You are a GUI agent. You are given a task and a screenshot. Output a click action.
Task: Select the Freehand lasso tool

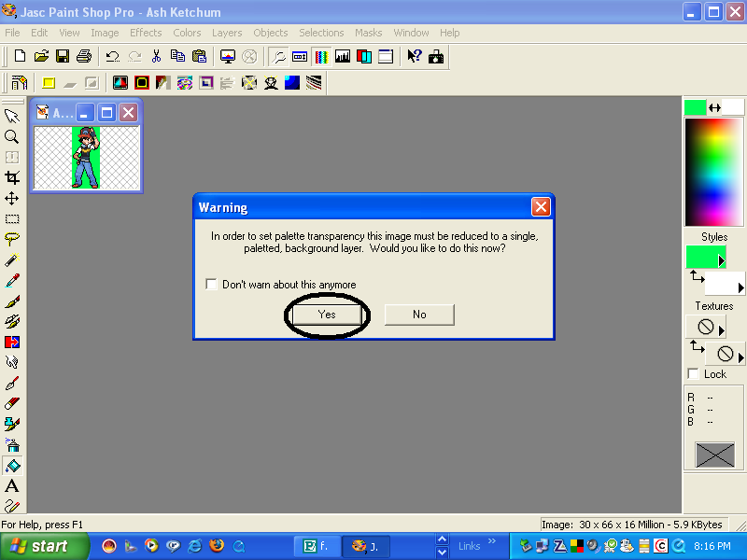(x=12, y=239)
